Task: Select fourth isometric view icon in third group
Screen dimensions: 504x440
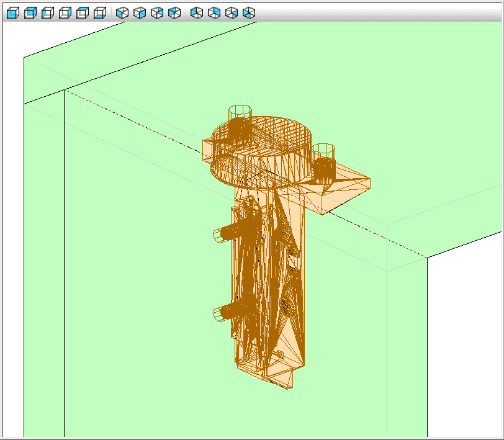Action: tap(249, 13)
